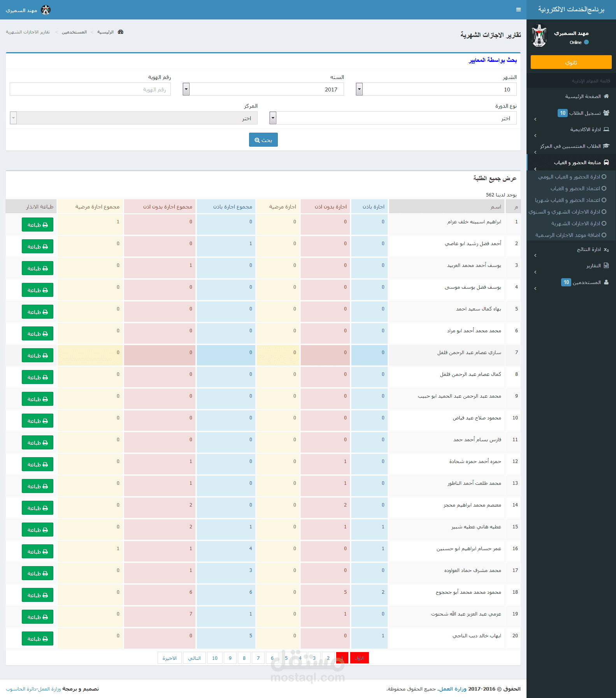Expand the تسجيل الطلاب sidebar menu
This screenshot has width=616, height=698.
(571, 113)
